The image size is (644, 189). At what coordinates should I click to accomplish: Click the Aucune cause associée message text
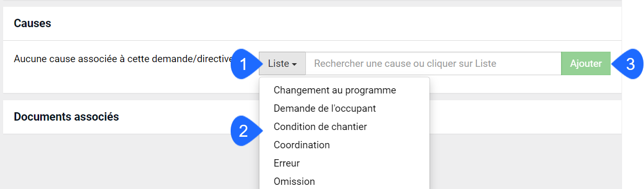click(x=123, y=58)
